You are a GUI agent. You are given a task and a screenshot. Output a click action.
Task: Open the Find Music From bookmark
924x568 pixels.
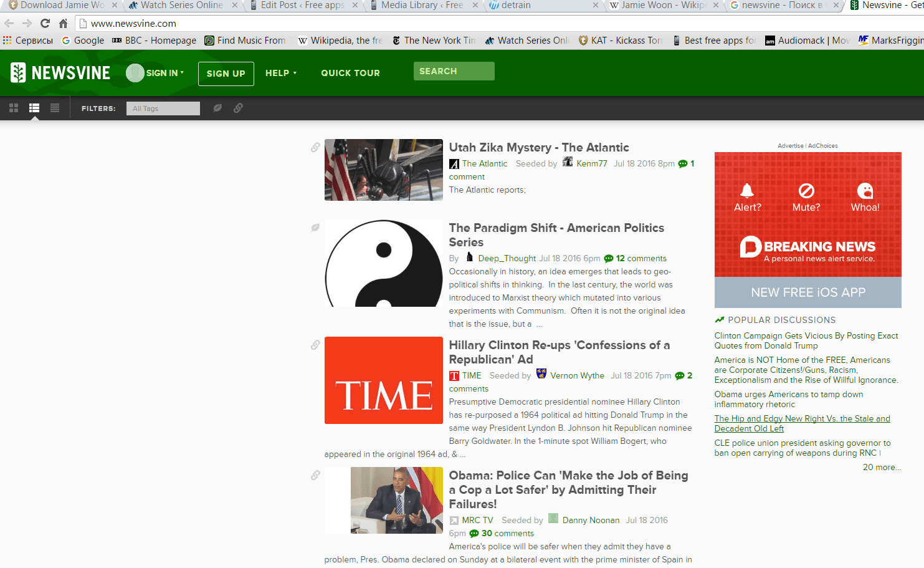pyautogui.click(x=245, y=40)
